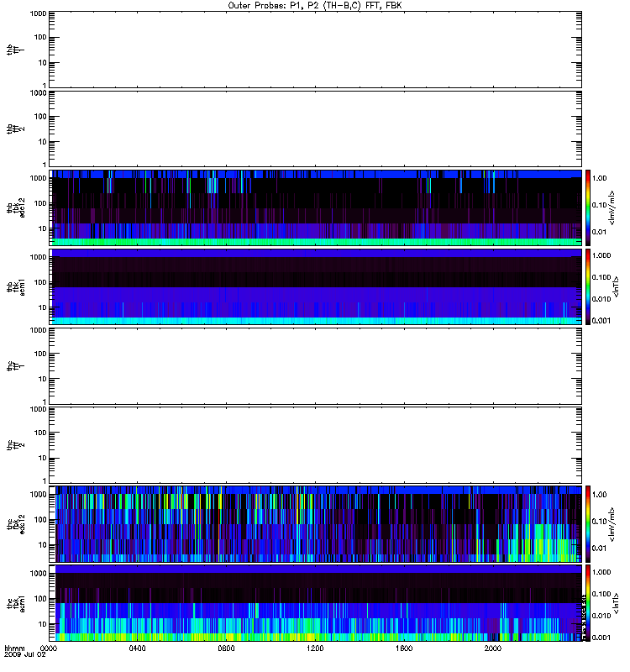The image size is (630, 672).
Task: Click the 0800 time axis label
Action: point(226,648)
